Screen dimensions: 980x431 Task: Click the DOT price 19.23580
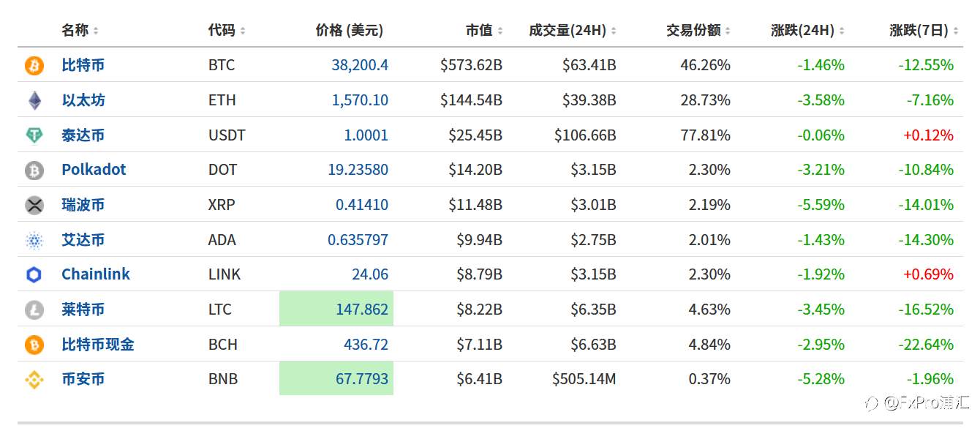click(358, 170)
